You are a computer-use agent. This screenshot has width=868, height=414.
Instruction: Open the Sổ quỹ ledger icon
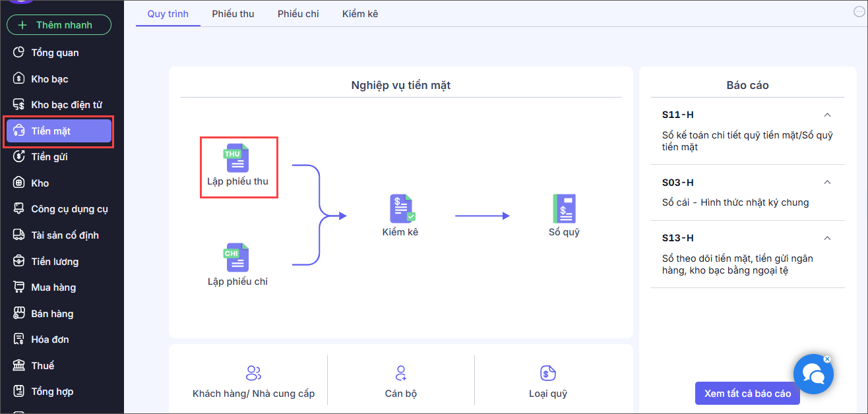pos(564,208)
